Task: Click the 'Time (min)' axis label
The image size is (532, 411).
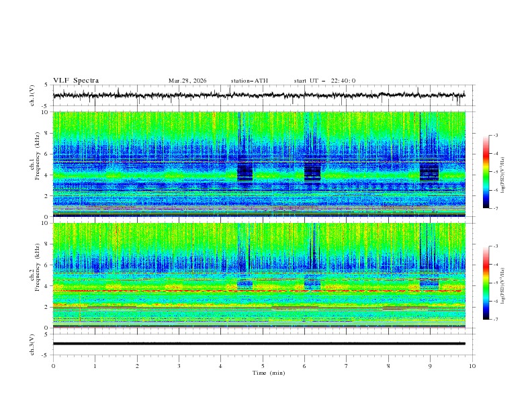Action: [269, 373]
